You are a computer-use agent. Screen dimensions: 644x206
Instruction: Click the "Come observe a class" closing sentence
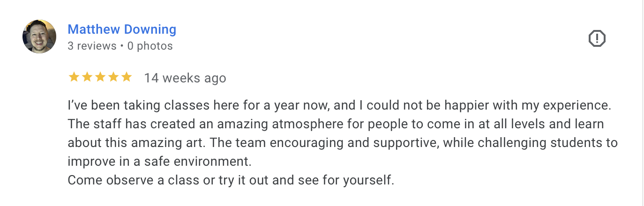tap(231, 180)
